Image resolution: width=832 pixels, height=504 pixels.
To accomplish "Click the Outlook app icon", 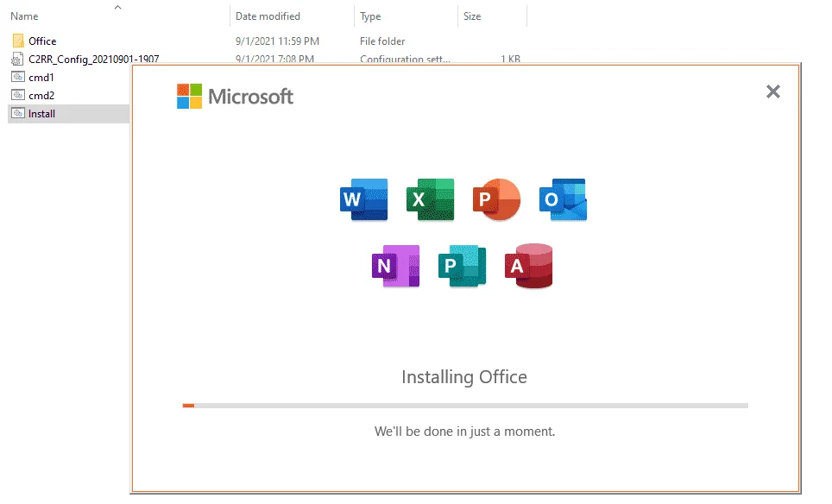I will (x=563, y=199).
